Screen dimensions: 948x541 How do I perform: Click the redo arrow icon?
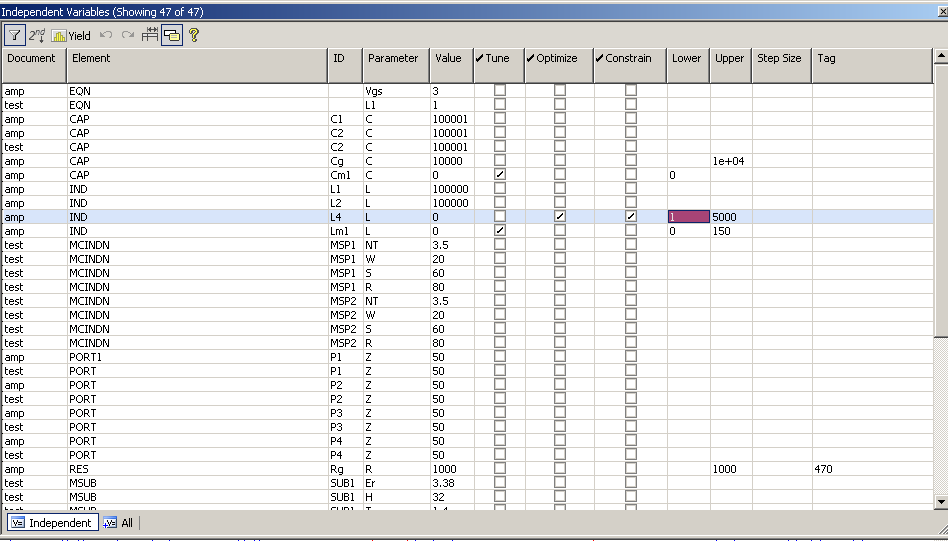(x=128, y=35)
